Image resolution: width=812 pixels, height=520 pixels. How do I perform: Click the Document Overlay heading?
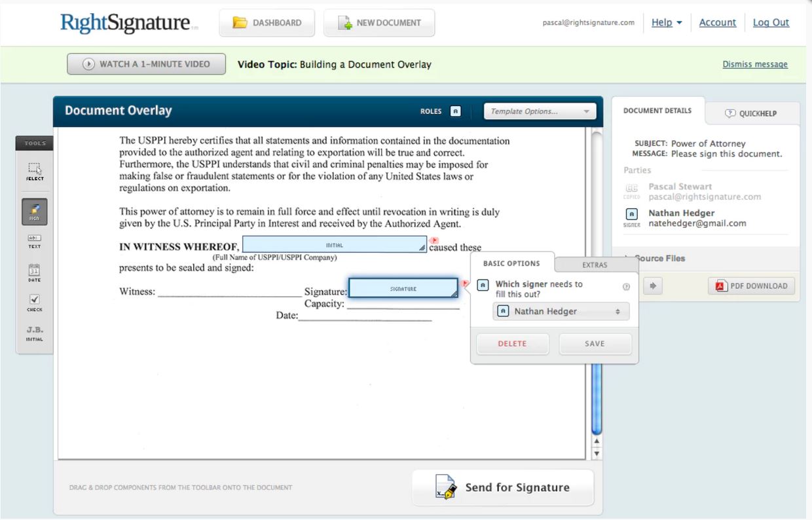click(118, 111)
